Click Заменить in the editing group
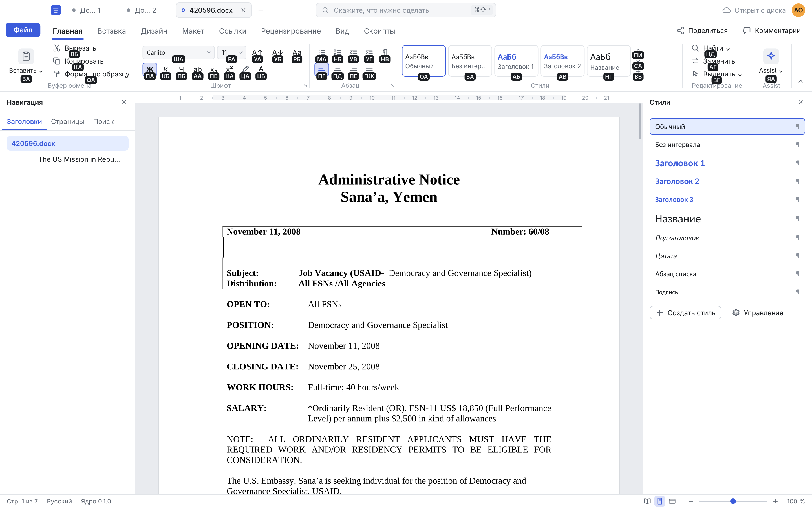This screenshot has width=812, height=508. click(714, 61)
